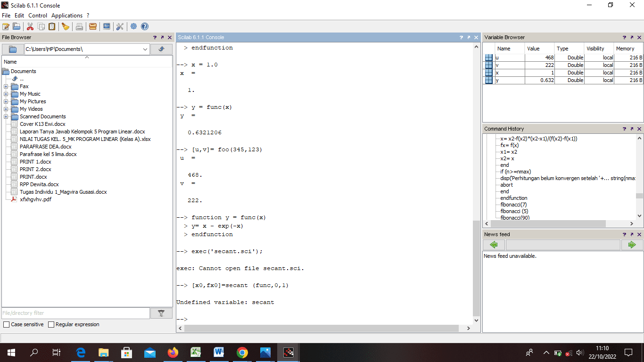Viewport: 644px width, 362px height.
Task: Open matrix editor icon for variable u
Action: 489,58
